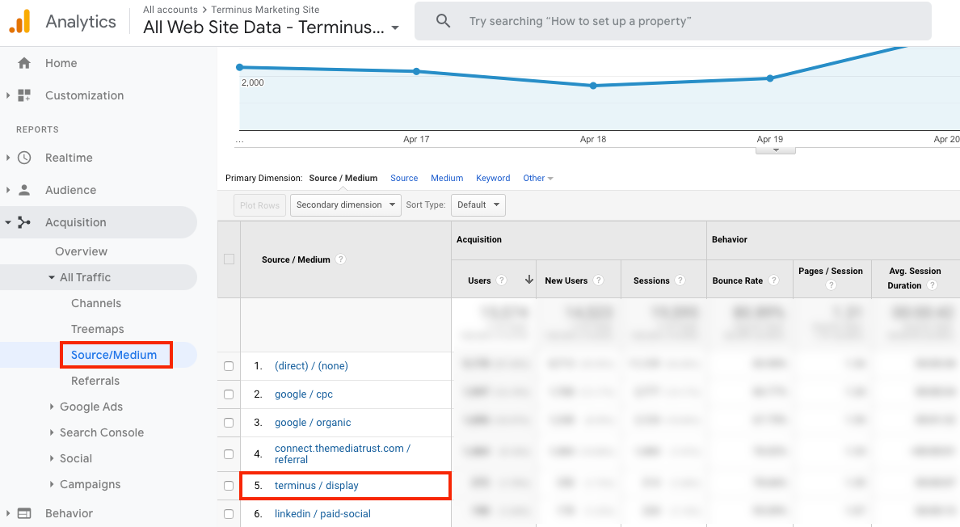Screen dimensions: 960x527
Task: Check the terminus / display row checkbox
Action: pyautogui.click(x=229, y=485)
